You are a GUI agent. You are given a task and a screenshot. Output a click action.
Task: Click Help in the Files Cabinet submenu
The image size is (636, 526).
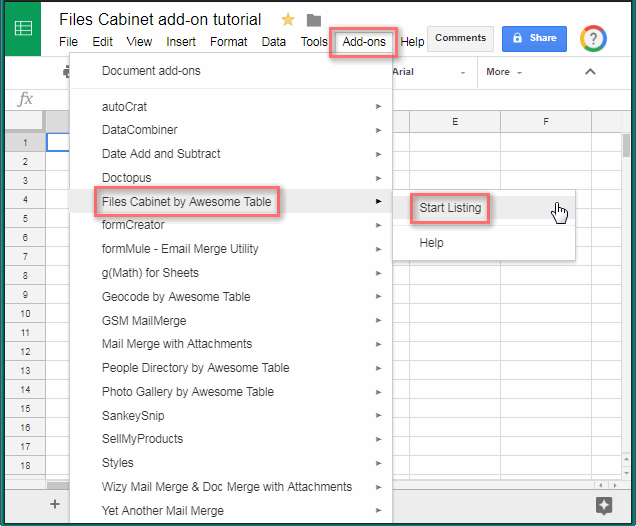click(x=431, y=243)
